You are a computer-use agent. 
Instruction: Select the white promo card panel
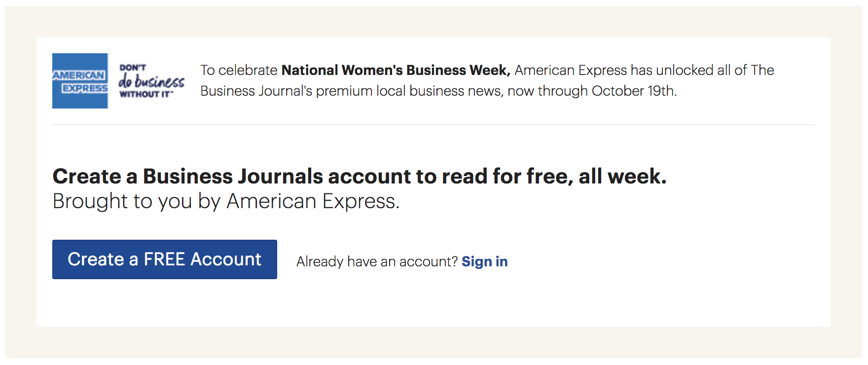(x=434, y=306)
